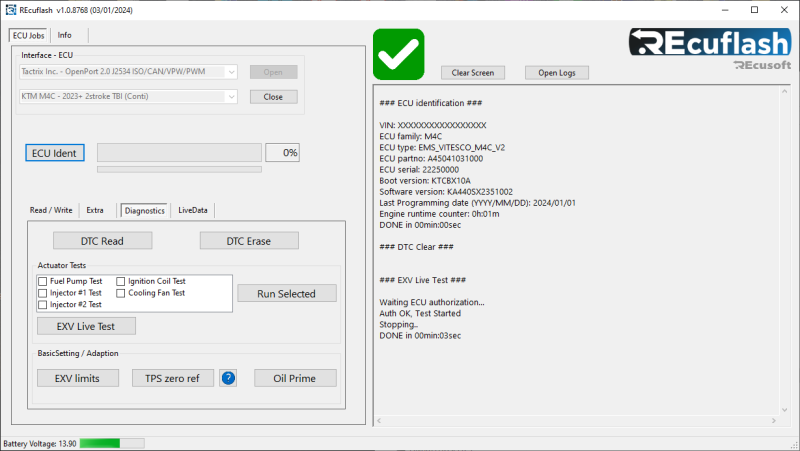Toggle the Injector #1 Test checkbox
Viewport: 800px width, 451px height.
[x=43, y=293]
